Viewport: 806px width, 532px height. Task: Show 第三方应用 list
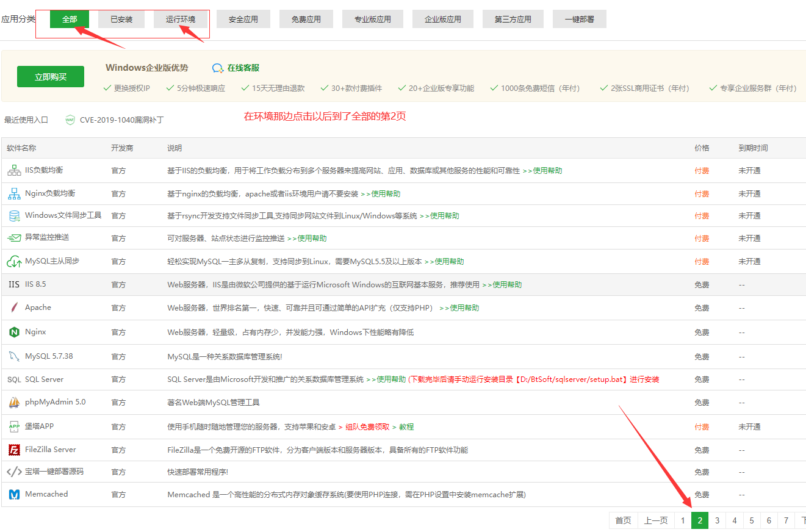tap(513, 19)
